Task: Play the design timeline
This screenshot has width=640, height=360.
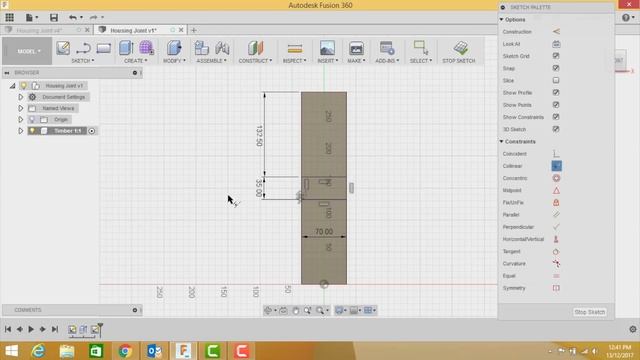Action: coord(31,329)
